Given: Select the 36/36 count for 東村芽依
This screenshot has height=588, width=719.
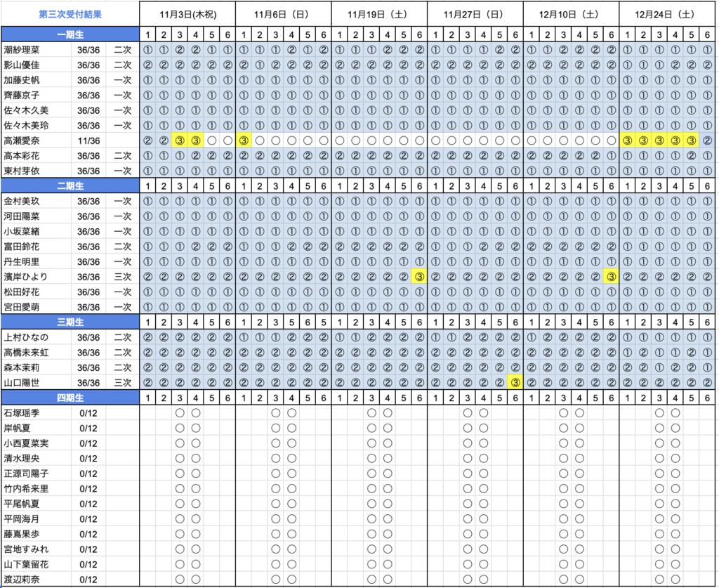Looking at the screenshot, I should 88,171.
